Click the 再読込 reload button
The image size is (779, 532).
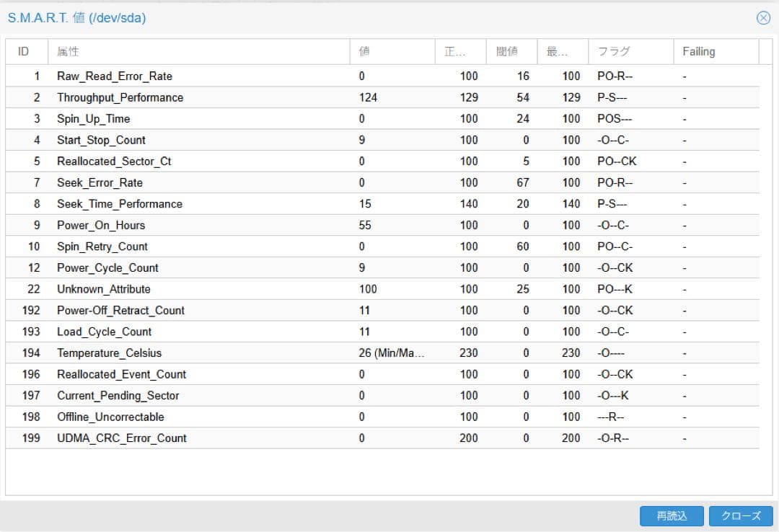coord(671,516)
